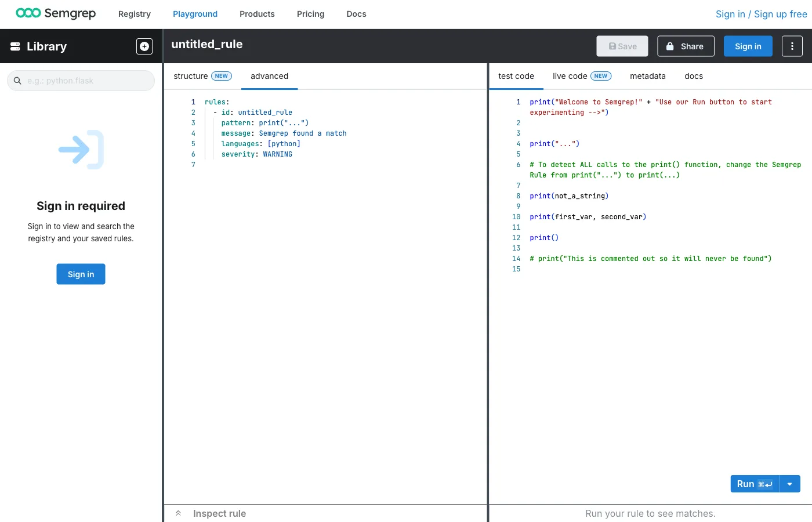Click the blue sign-in arrow illustration
812x522 pixels.
81,150
